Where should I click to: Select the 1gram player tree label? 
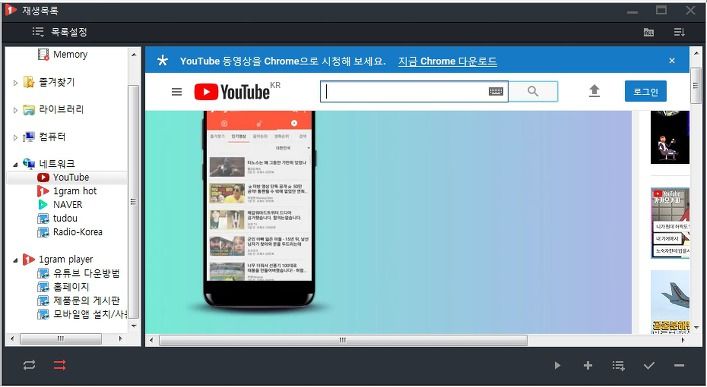pos(66,259)
